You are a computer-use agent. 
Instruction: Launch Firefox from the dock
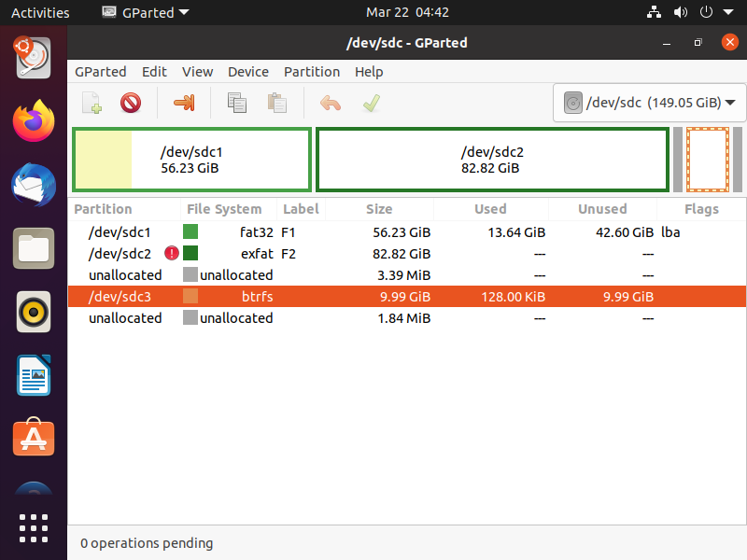[34, 121]
